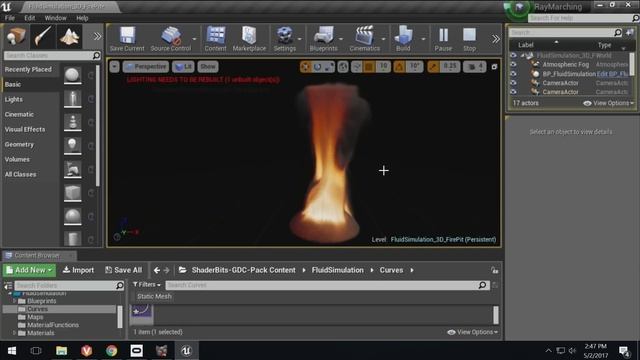Open the Help menu
640x360 pixels.
pyautogui.click(x=82, y=18)
